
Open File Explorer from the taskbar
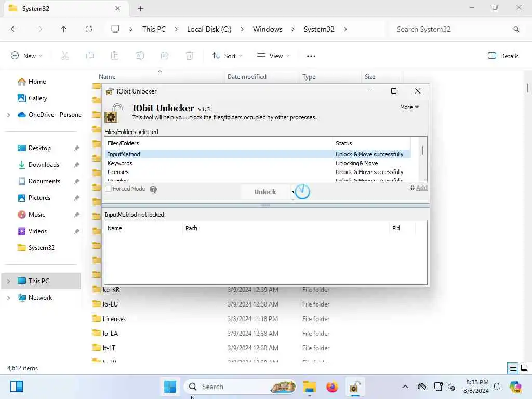[310, 387]
